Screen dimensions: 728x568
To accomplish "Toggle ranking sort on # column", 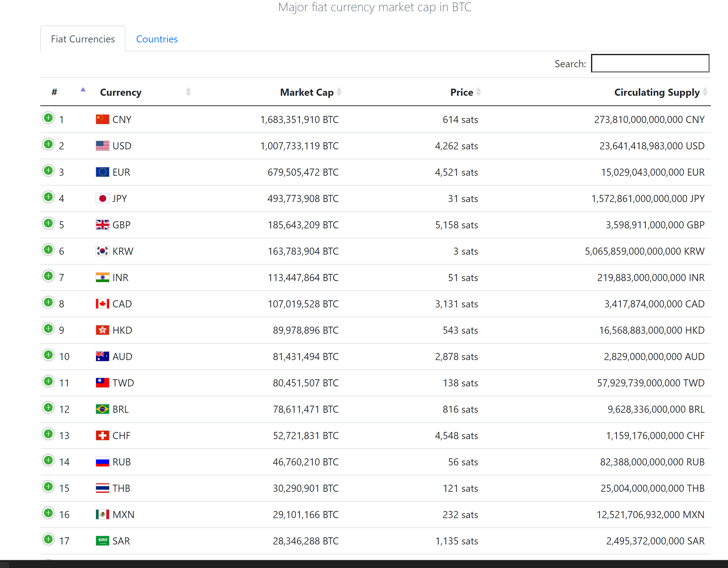I will [x=55, y=92].
